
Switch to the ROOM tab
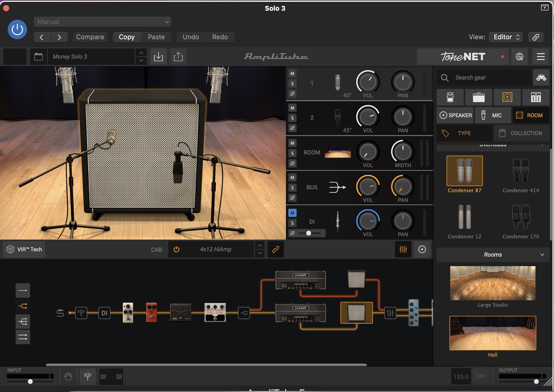tap(531, 115)
